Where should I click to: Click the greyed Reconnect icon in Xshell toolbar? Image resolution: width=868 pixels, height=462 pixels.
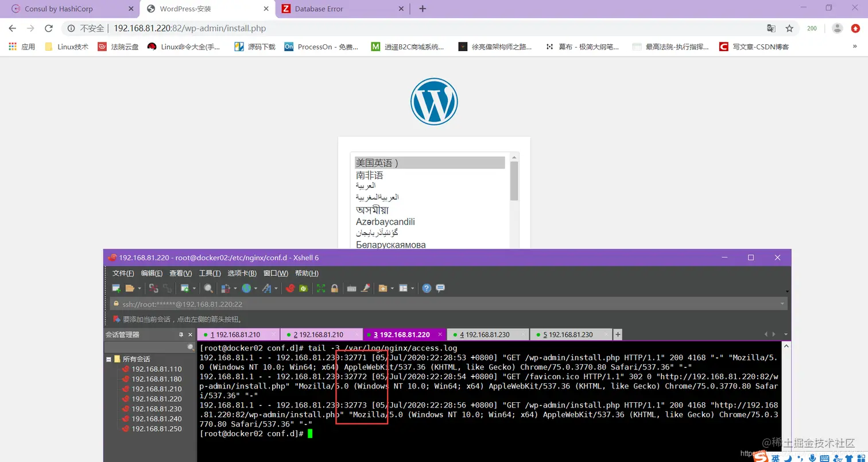tap(167, 288)
